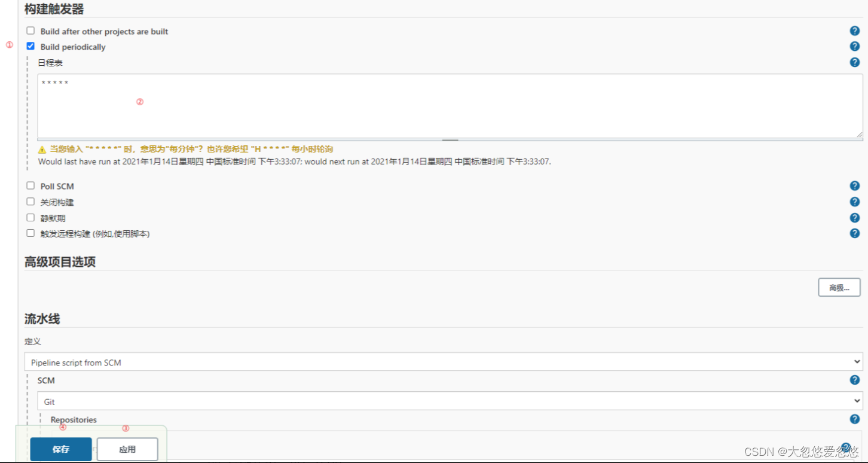Viewport: 868px width, 463px height.
Task: Click into the 日程表 schedule textarea
Action: 450,106
